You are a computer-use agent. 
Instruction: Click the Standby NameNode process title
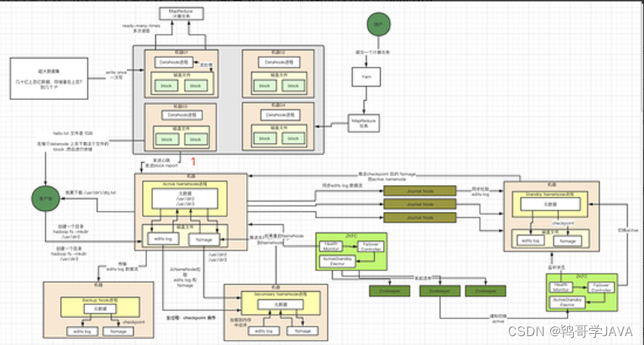(550, 194)
